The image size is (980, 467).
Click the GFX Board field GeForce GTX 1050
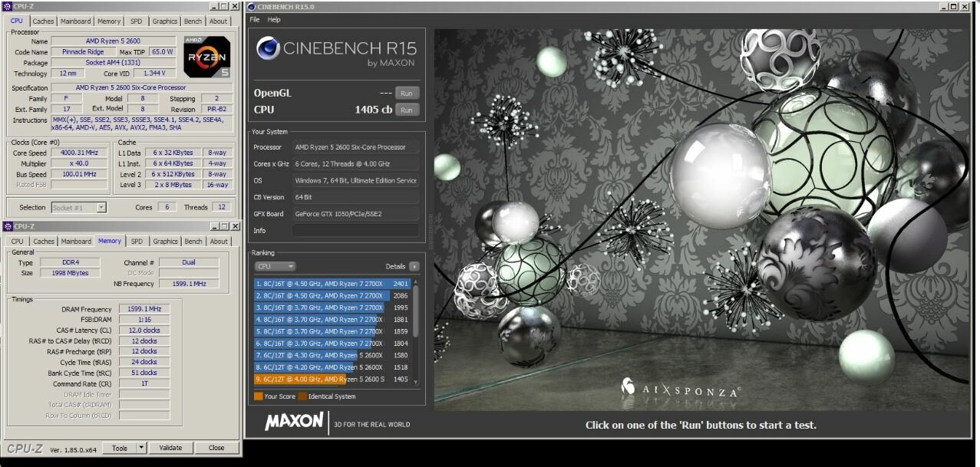356,214
